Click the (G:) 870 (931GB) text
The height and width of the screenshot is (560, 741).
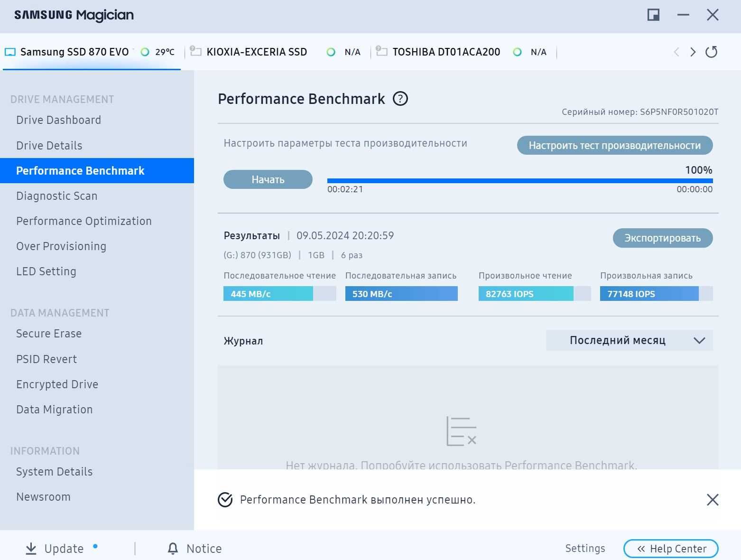click(257, 255)
